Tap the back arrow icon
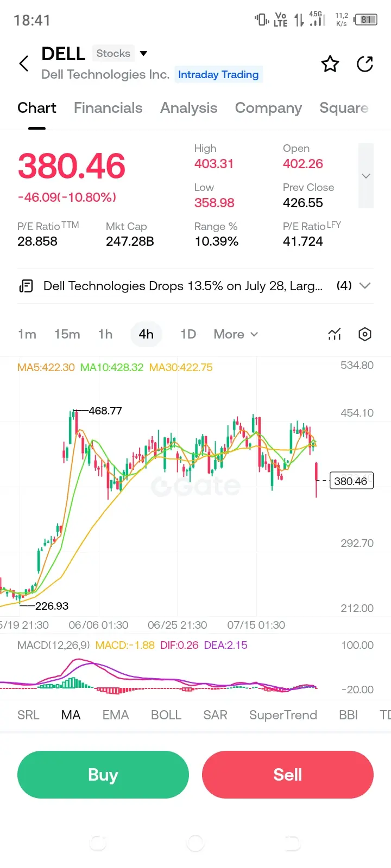 [x=24, y=63]
